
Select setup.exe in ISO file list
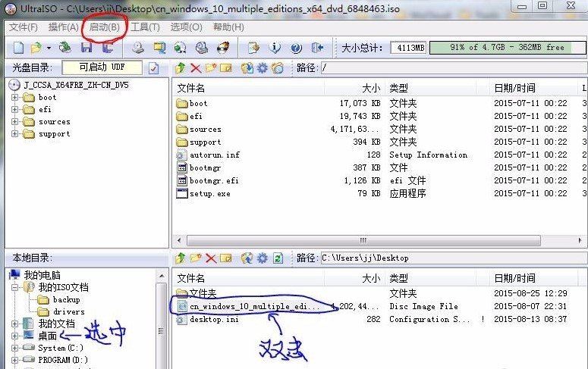coord(209,194)
